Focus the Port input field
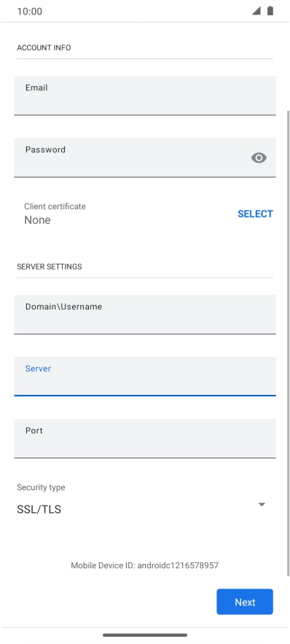 pyautogui.click(x=144, y=439)
